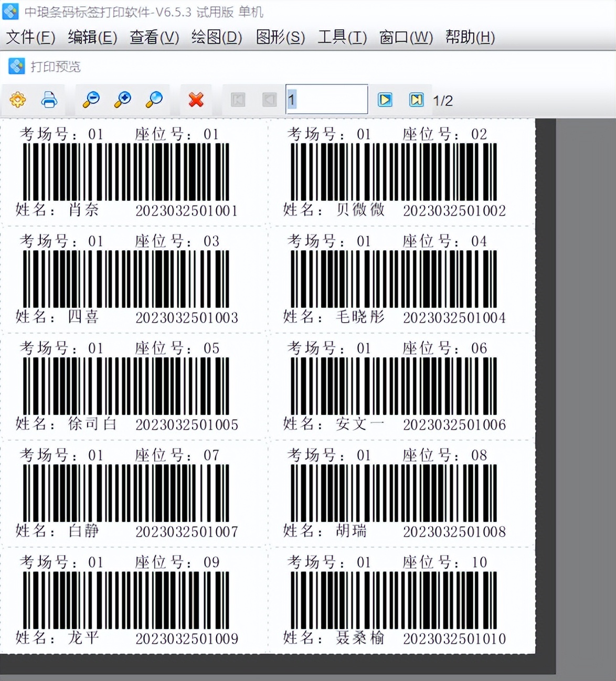Select barcode of label 2023032501005
616x681 pixels.
click(x=126, y=386)
